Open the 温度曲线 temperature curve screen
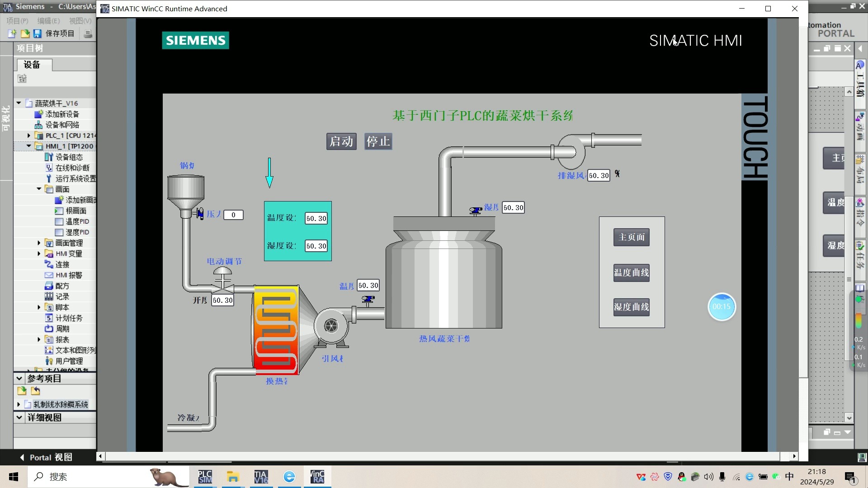Viewport: 868px width, 488px height. coord(632,272)
